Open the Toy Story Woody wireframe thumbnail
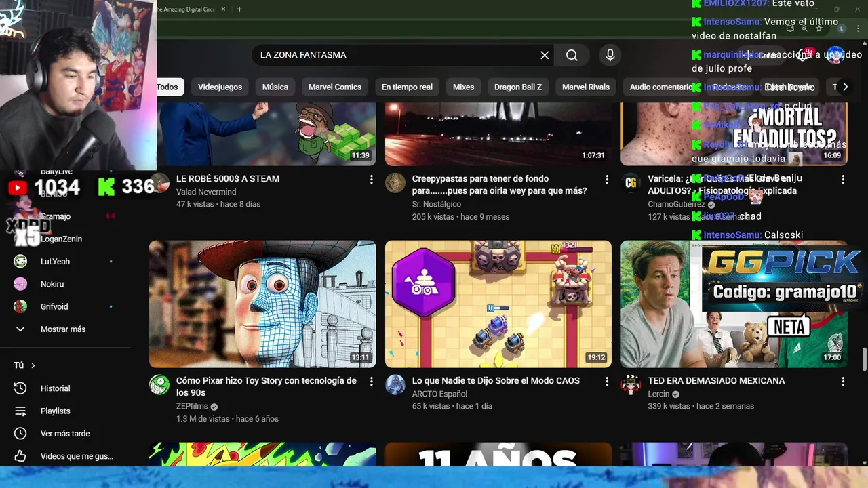The image size is (868, 488). pyautogui.click(x=262, y=304)
